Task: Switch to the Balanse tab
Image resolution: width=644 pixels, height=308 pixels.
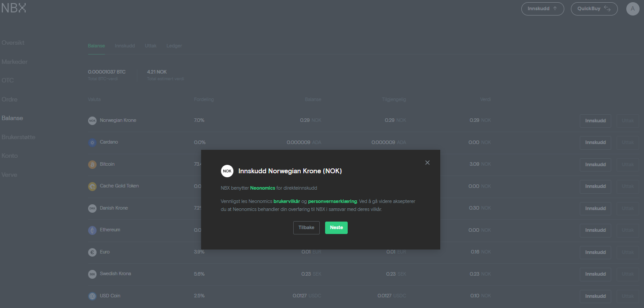Action: pos(97,46)
